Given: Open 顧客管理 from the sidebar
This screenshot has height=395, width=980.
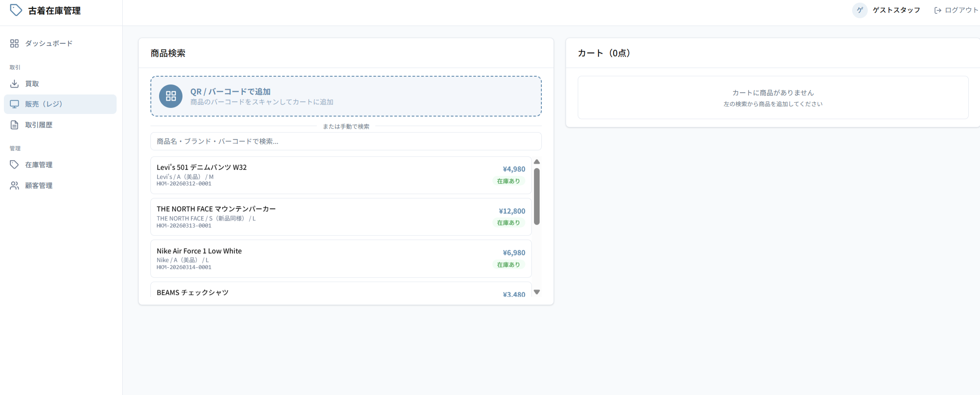Looking at the screenshot, I should tap(39, 185).
